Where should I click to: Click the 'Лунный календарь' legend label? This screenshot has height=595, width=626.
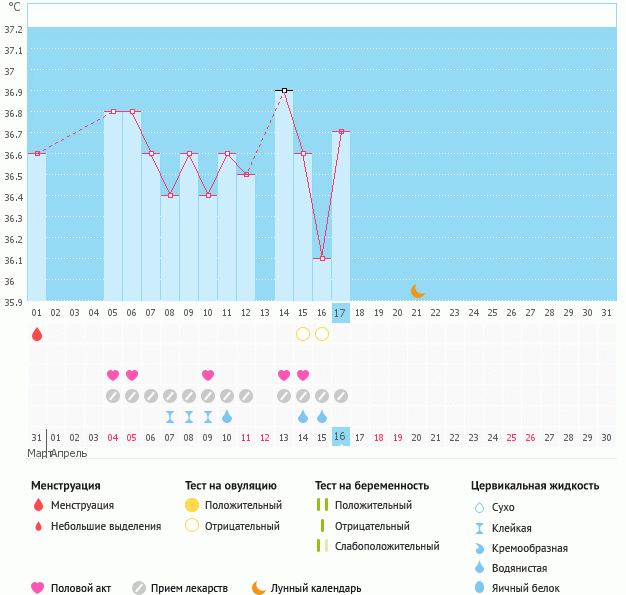[x=317, y=588]
